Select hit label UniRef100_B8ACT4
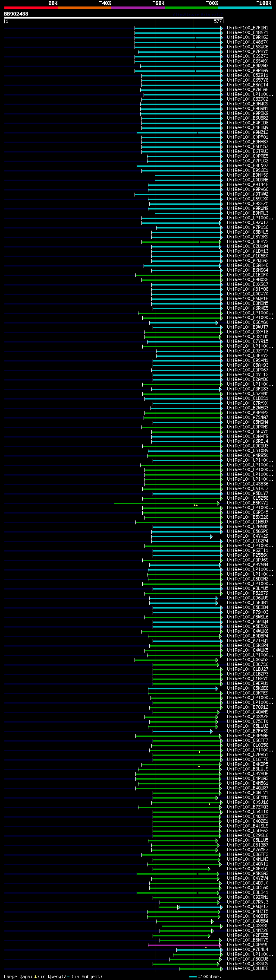Viewport: 276px width, 980px height. coord(248,85)
